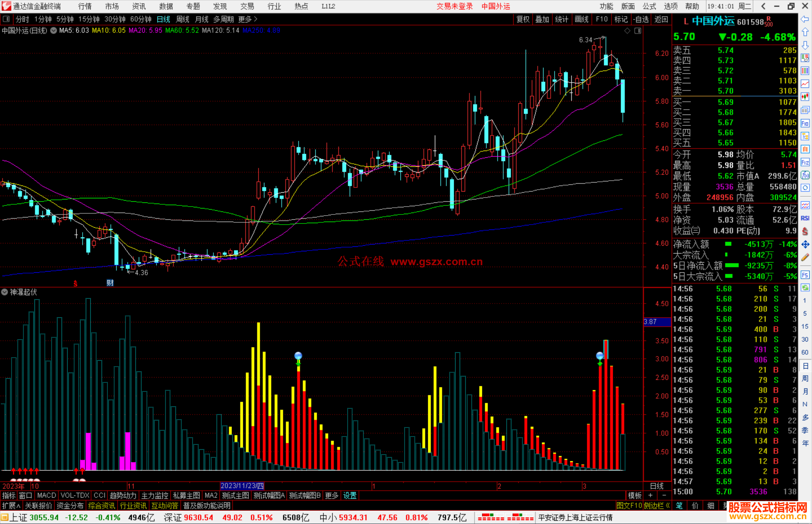The height and width of the screenshot is (524, 812).
Task: Click the f(x) formula icon in sidebar
Action: [x=805, y=175]
